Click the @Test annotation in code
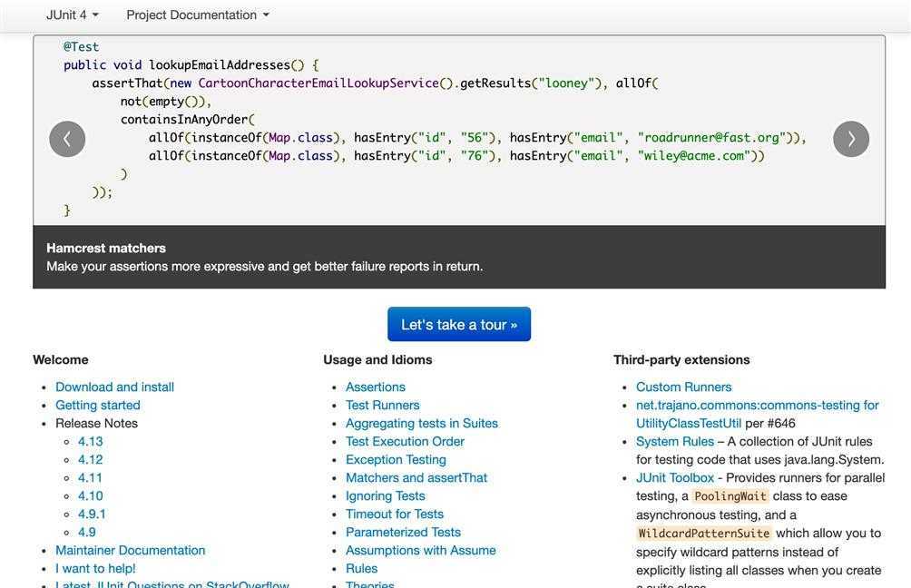The height and width of the screenshot is (588, 911). click(x=82, y=47)
